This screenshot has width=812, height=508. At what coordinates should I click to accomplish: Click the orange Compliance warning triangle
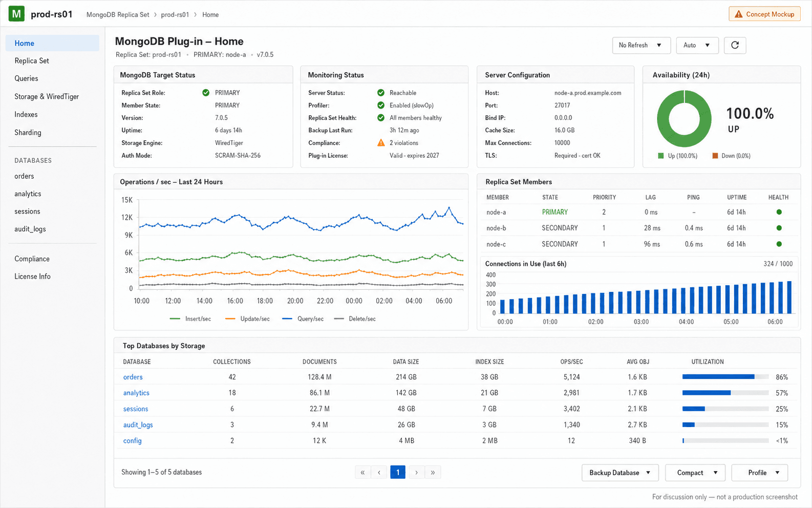[381, 143]
